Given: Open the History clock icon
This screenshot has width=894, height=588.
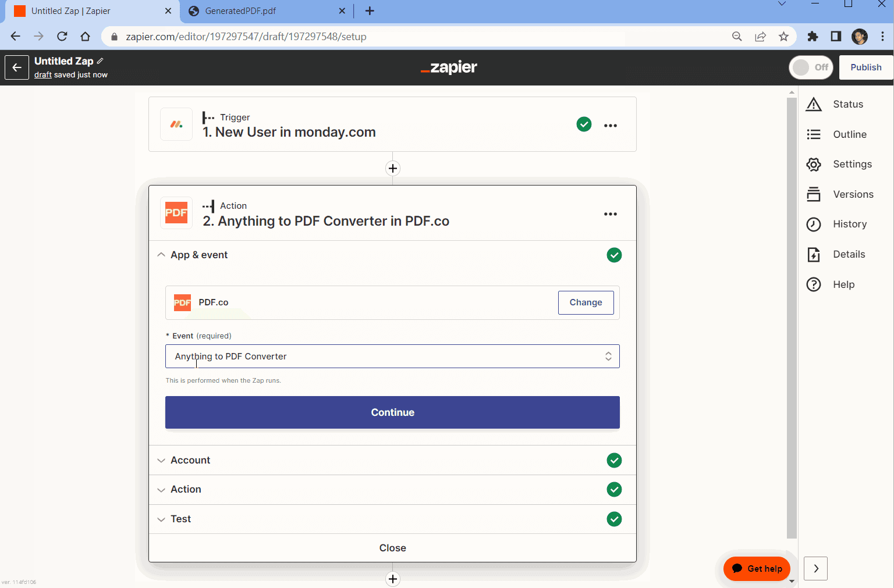Looking at the screenshot, I should (x=813, y=224).
